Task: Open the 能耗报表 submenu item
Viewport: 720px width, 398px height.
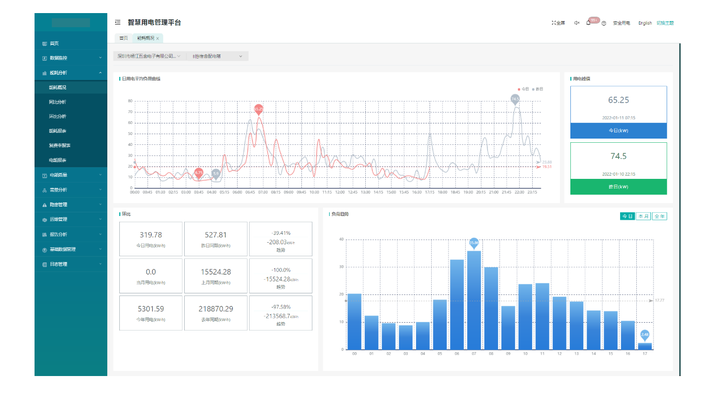Action: click(71, 131)
